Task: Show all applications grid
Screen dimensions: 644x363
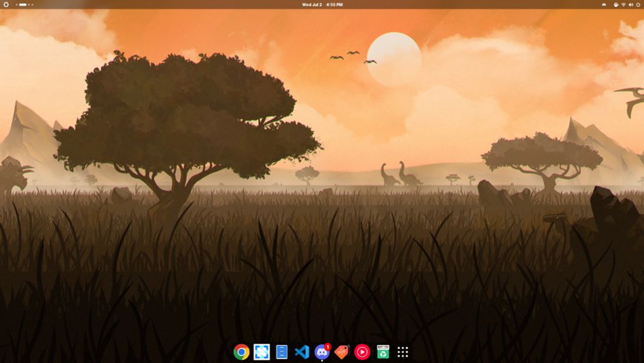Action: (403, 352)
